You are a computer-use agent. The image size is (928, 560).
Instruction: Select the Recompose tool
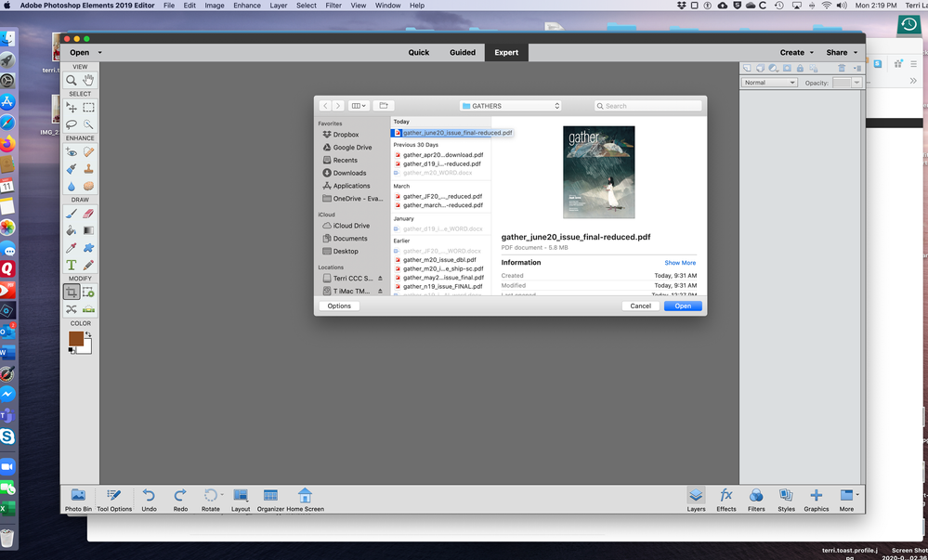click(x=89, y=292)
